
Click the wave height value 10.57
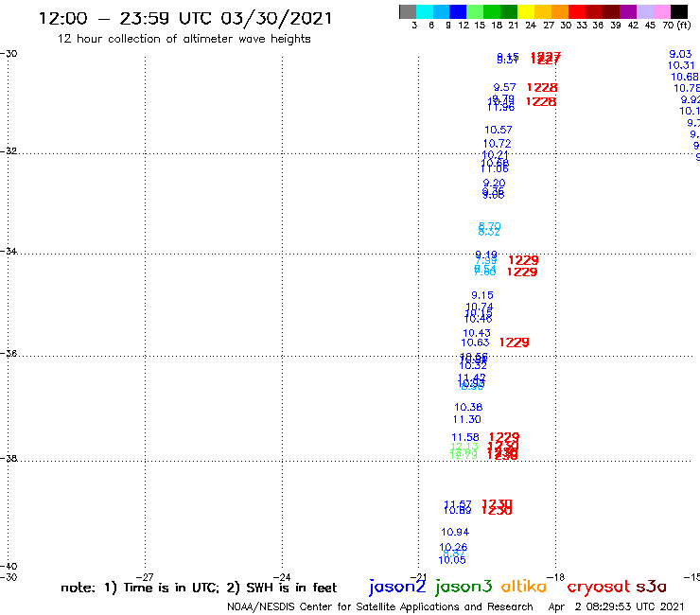pyautogui.click(x=499, y=130)
